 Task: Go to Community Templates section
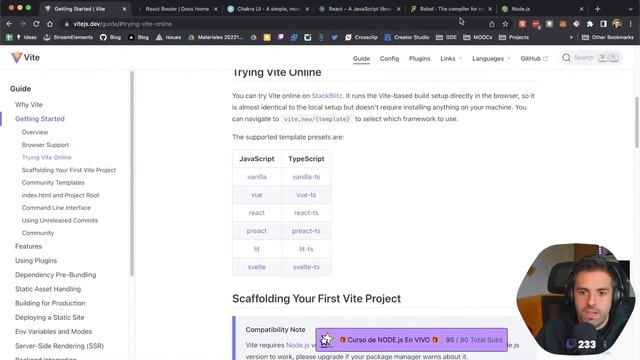pyautogui.click(x=53, y=182)
